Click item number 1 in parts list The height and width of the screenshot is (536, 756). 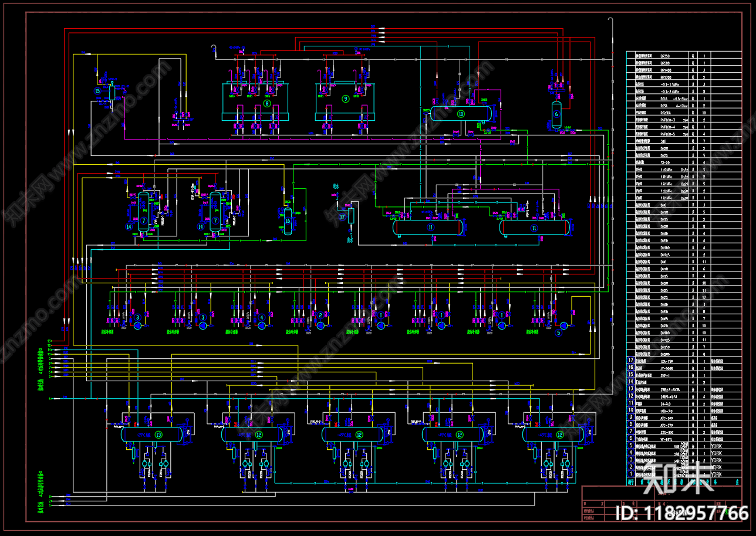(x=631, y=474)
